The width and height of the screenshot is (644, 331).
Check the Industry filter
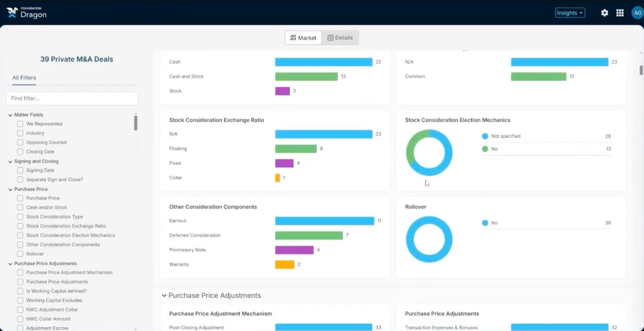coord(20,133)
